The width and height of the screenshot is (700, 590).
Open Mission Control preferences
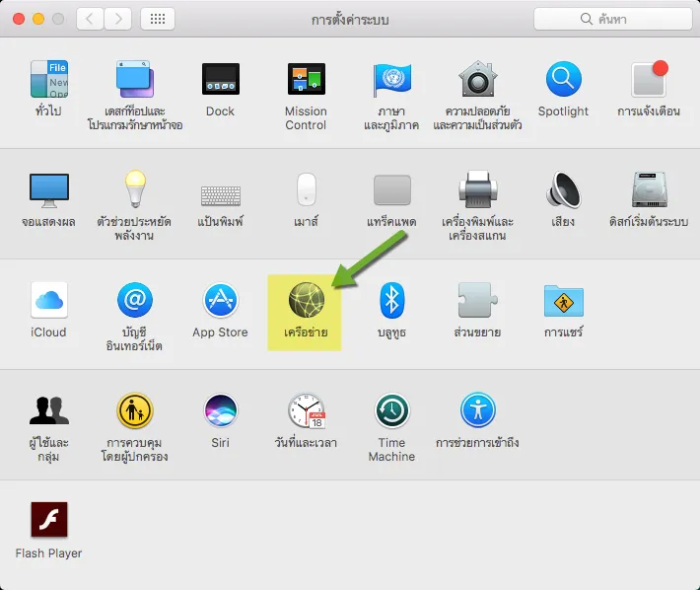click(307, 79)
